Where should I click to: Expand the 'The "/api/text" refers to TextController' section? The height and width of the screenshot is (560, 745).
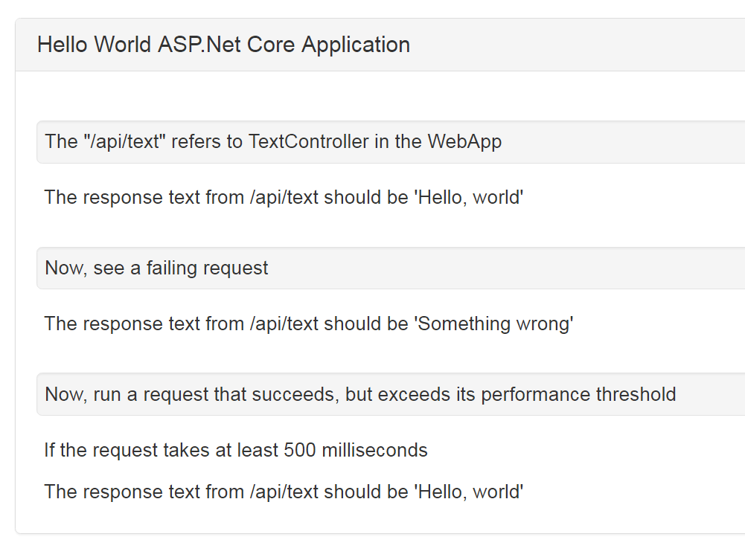[273, 141]
